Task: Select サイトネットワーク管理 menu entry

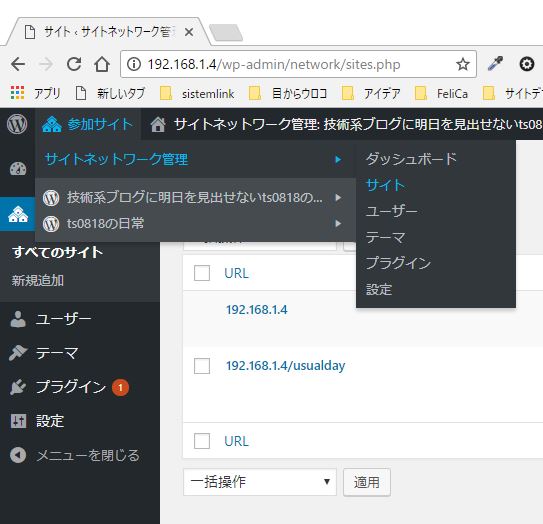Action: [195, 159]
